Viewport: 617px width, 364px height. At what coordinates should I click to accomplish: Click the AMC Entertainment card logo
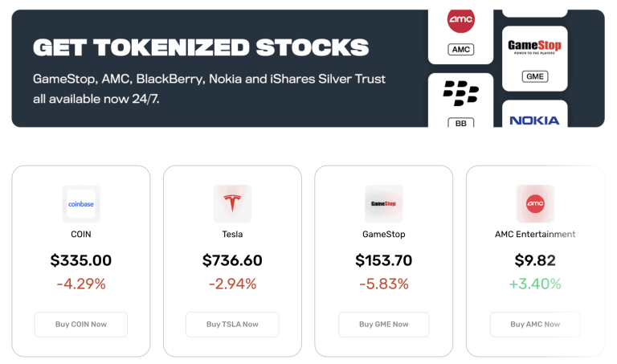tap(535, 204)
